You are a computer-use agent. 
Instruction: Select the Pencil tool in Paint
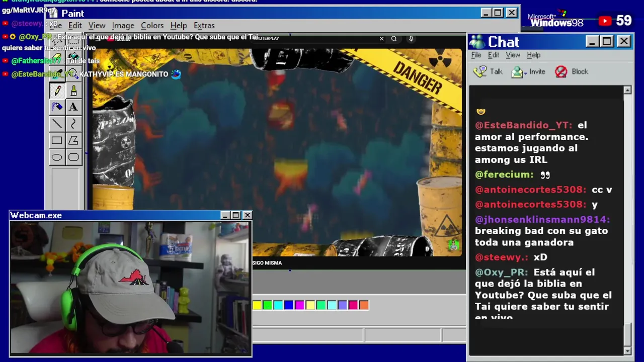57,90
